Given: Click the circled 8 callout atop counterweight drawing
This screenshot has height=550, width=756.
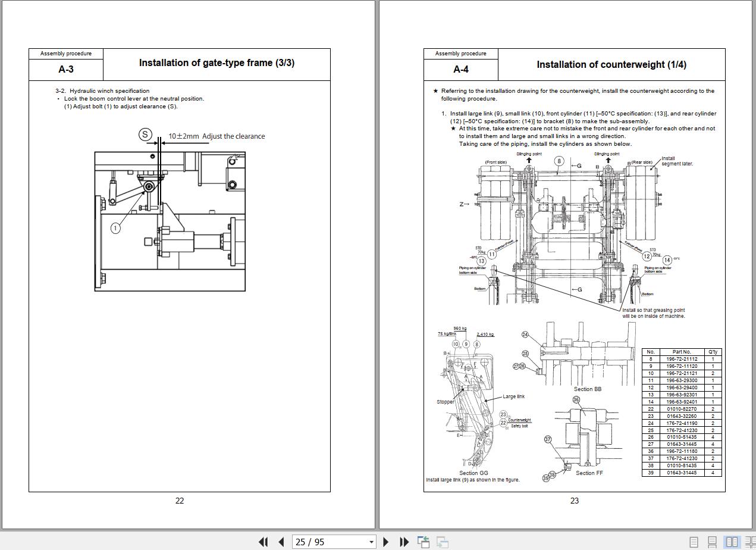Looking at the screenshot, I should (559, 161).
